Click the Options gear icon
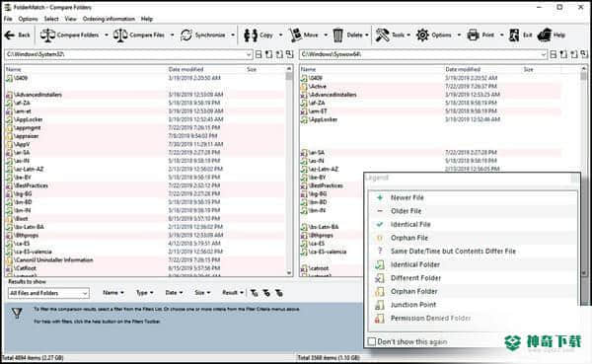This screenshot has height=364, width=592. tap(422, 36)
